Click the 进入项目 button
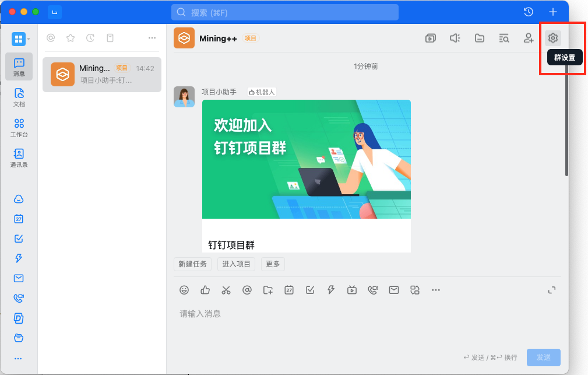Screen dimensions: 588x375 [x=236, y=264]
